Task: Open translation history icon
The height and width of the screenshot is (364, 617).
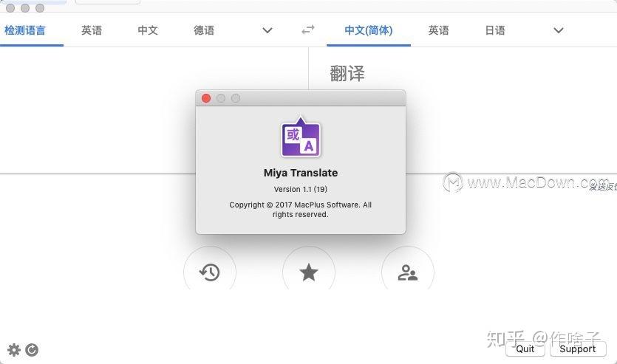Action: [x=209, y=272]
